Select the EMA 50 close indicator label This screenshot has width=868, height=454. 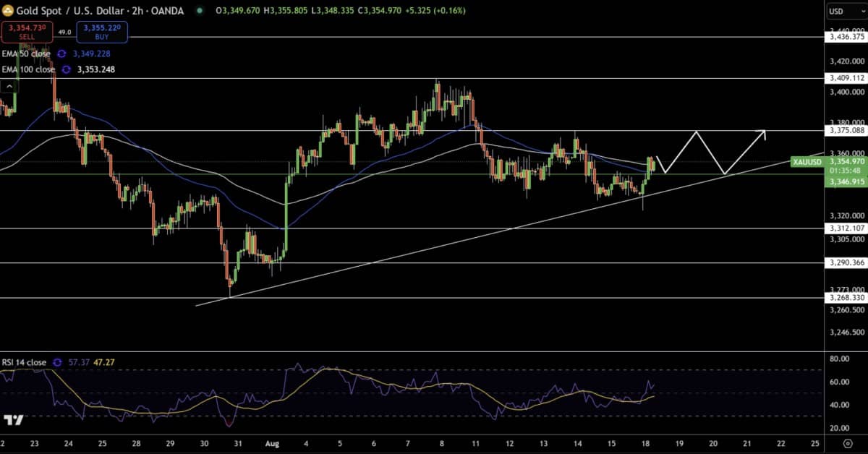click(26, 53)
